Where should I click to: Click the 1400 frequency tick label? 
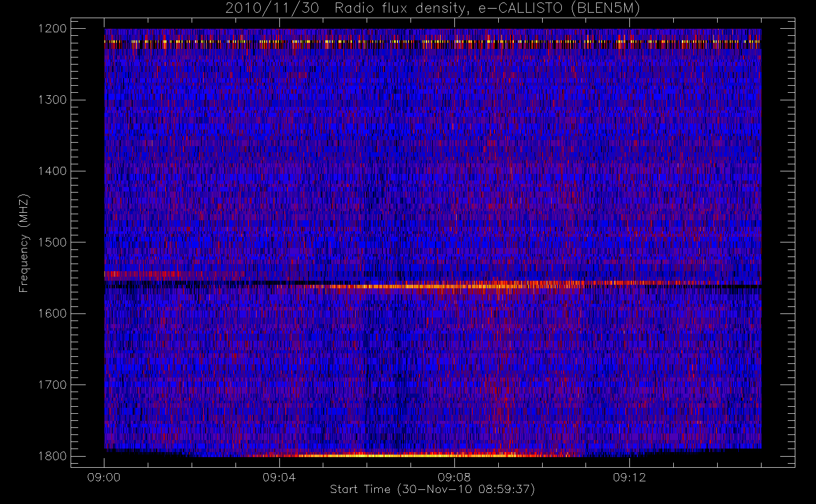tap(52, 171)
